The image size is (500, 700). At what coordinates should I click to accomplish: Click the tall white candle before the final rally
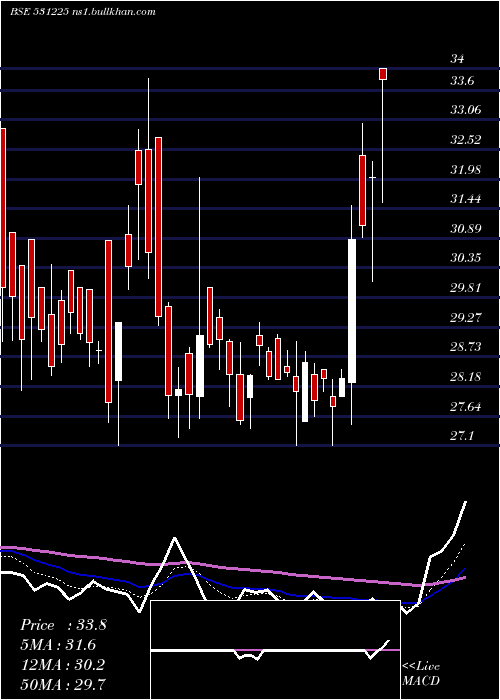coord(352,311)
